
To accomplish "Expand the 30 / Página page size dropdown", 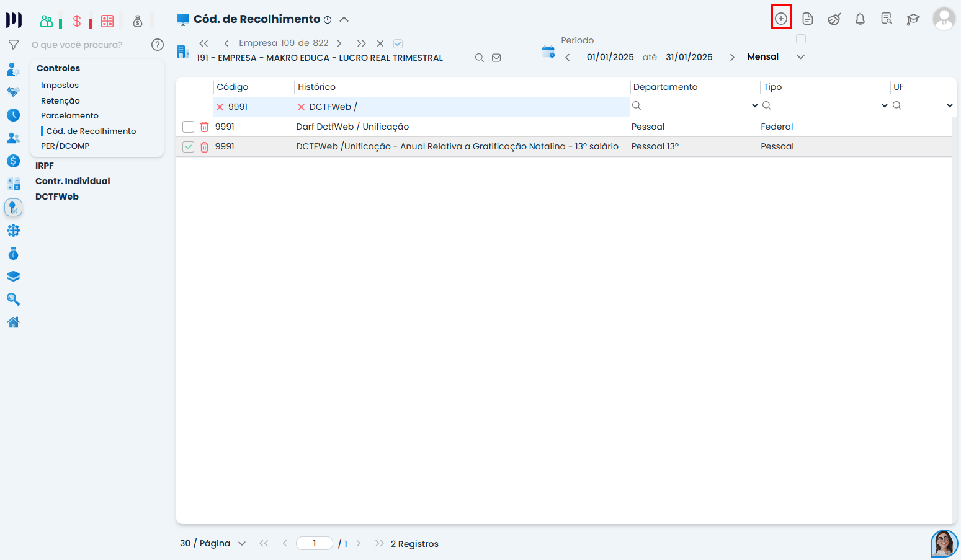I will click(242, 543).
